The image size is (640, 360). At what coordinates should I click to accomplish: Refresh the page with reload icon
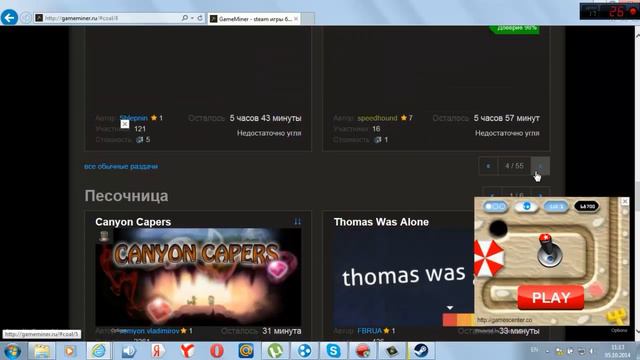pyautogui.click(x=200, y=18)
